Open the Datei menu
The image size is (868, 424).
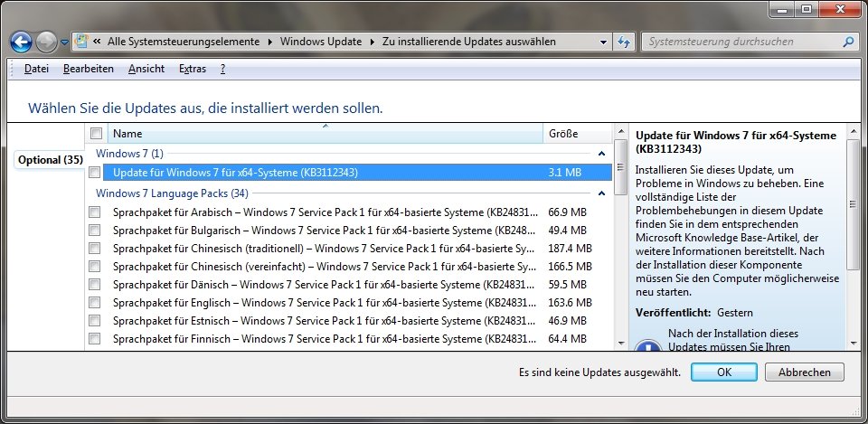pos(36,69)
